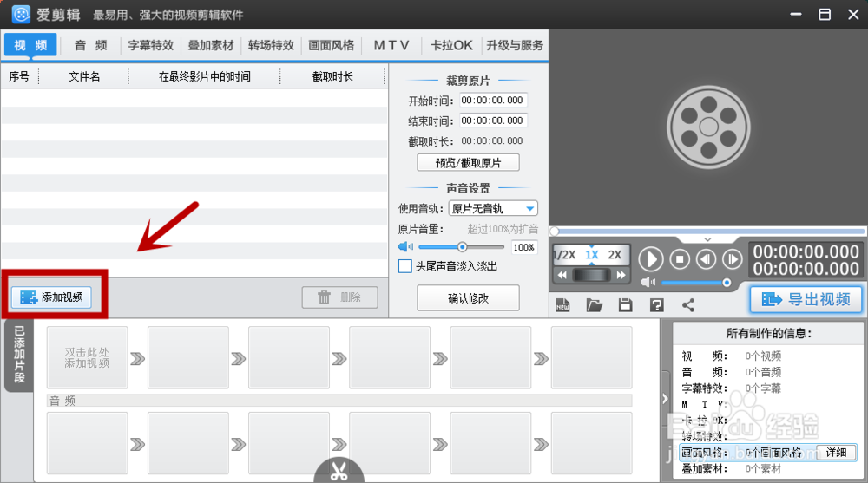Click the jog wheel between arrows

coord(591,275)
